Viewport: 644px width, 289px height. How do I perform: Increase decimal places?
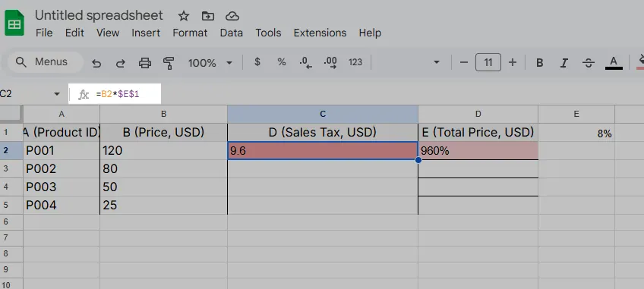[330, 62]
